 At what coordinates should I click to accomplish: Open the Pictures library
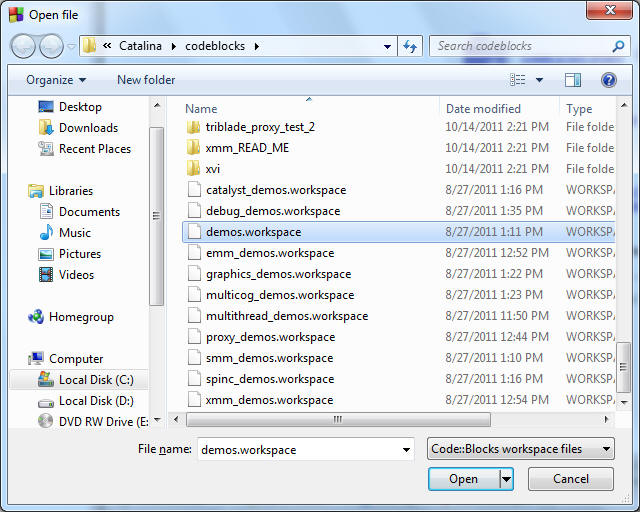[80, 254]
